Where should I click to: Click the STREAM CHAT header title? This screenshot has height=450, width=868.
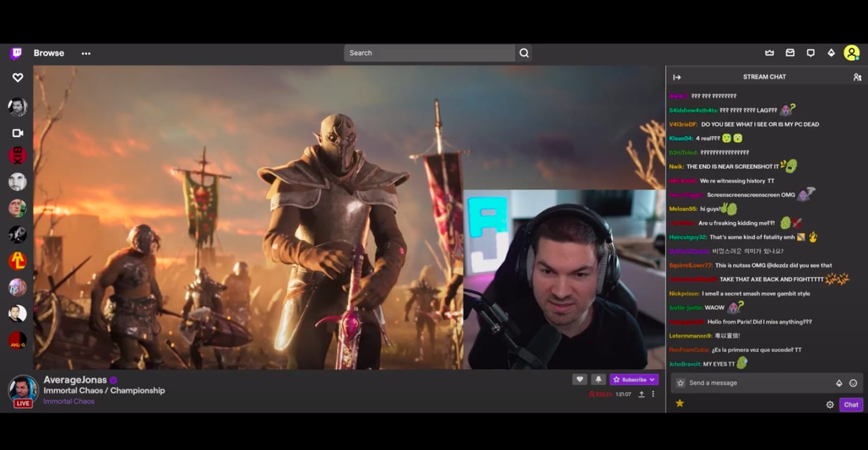764,77
